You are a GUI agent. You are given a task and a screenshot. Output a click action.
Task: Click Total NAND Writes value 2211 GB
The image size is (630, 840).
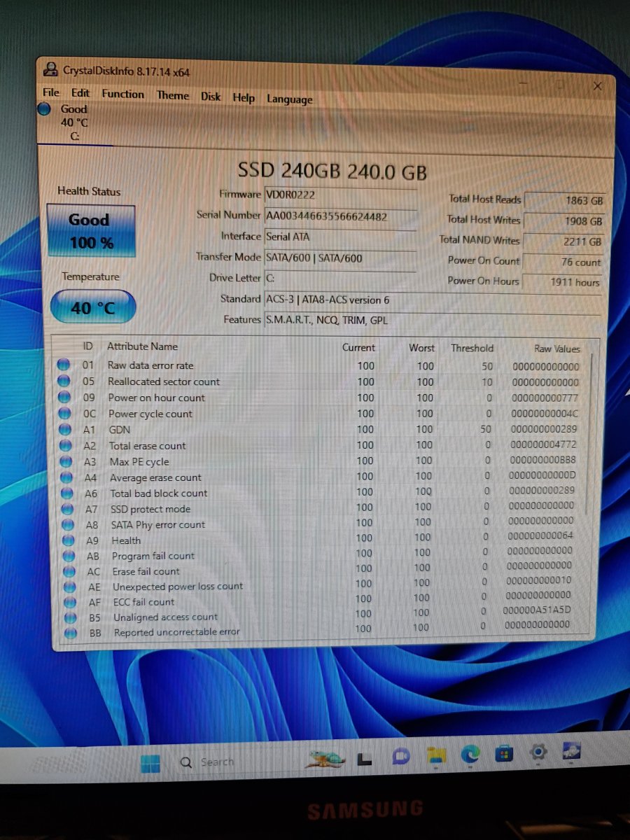pyautogui.click(x=563, y=241)
